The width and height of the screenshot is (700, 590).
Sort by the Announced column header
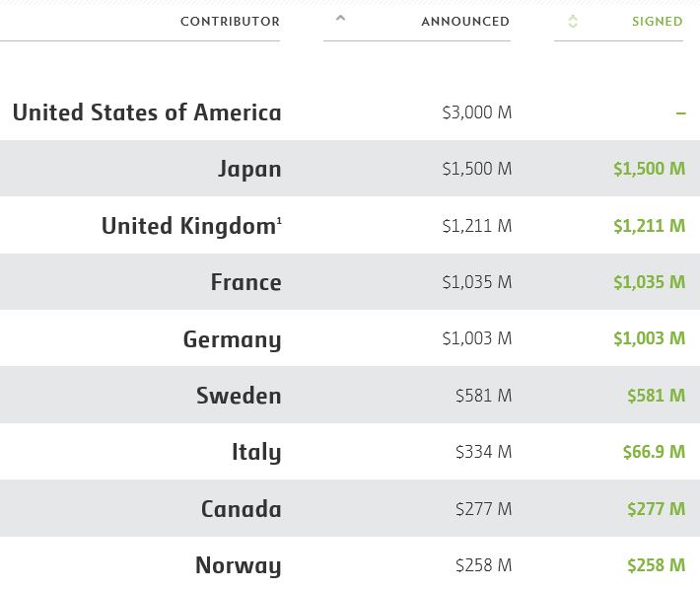tap(464, 22)
